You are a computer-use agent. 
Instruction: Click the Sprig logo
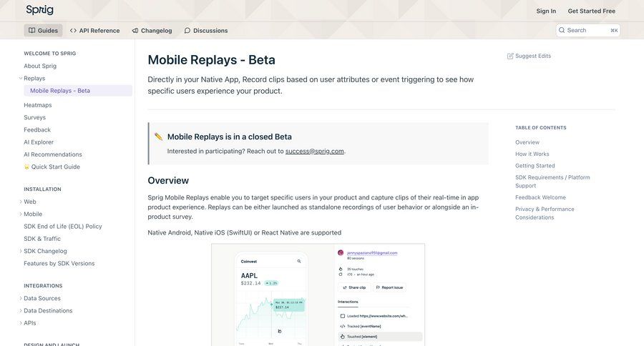pos(39,10)
